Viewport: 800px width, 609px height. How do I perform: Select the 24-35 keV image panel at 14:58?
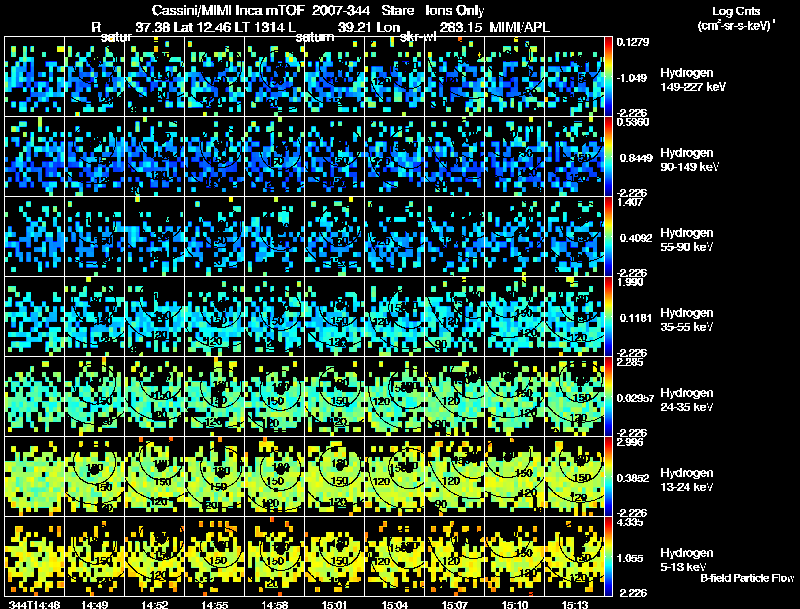(274, 397)
